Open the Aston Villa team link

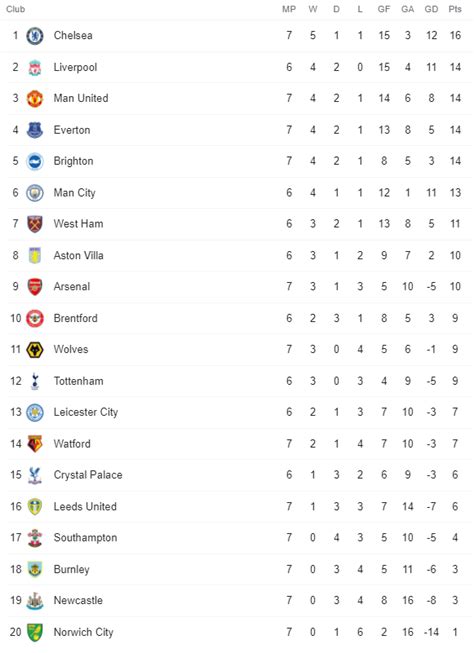coord(78,256)
